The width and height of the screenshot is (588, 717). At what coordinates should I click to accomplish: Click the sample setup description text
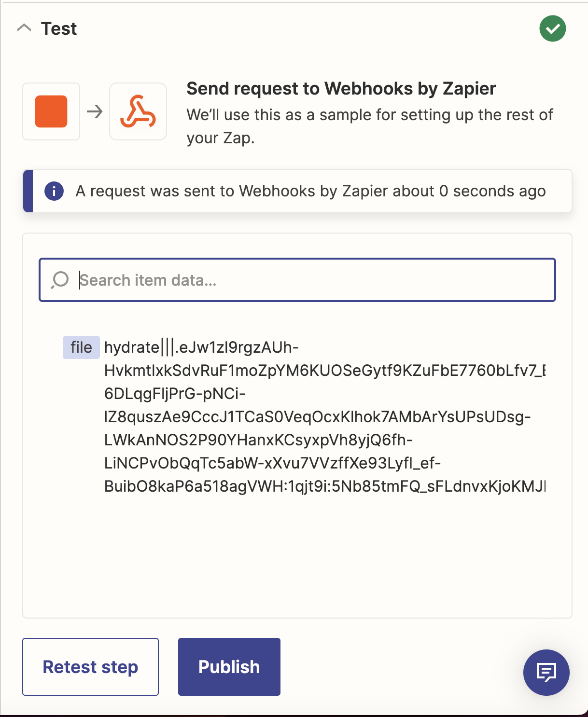[369, 126]
